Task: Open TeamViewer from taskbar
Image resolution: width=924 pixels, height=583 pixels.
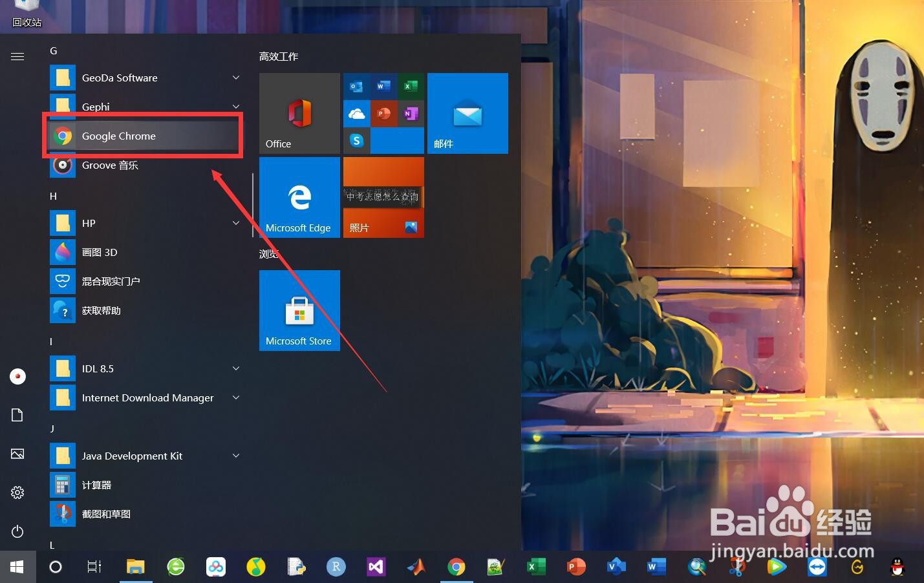Action: click(817, 567)
